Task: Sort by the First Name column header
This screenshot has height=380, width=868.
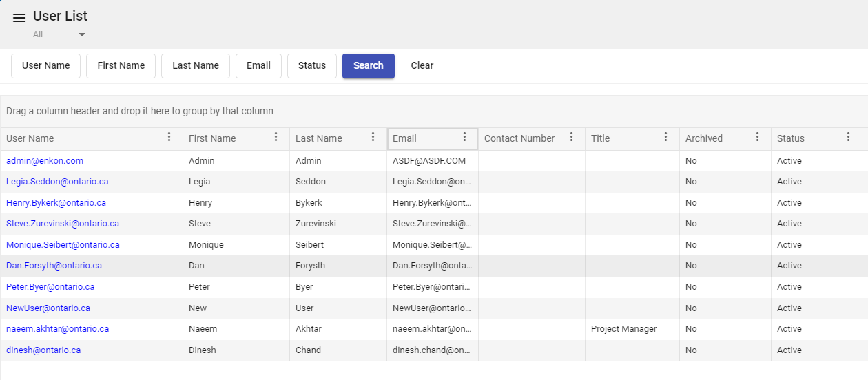Action: click(x=212, y=138)
